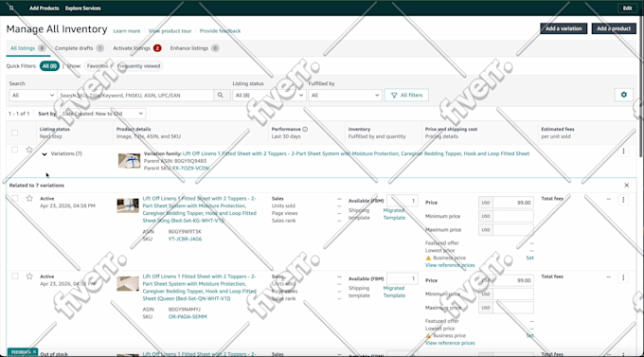Favorite the variation family row star
This screenshot has width=644, height=357.
tap(29, 150)
